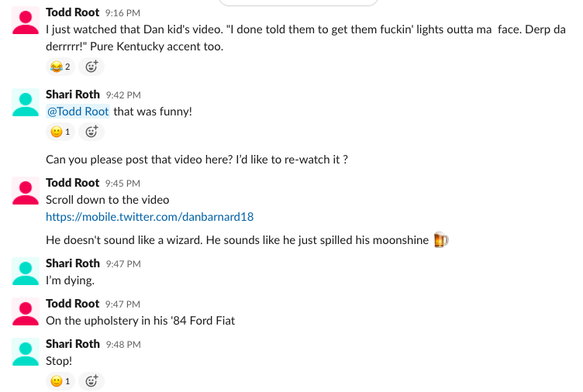Screen dimensions: 583x392
Task: Click the 9:48 PM timestamp
Action: (x=122, y=345)
